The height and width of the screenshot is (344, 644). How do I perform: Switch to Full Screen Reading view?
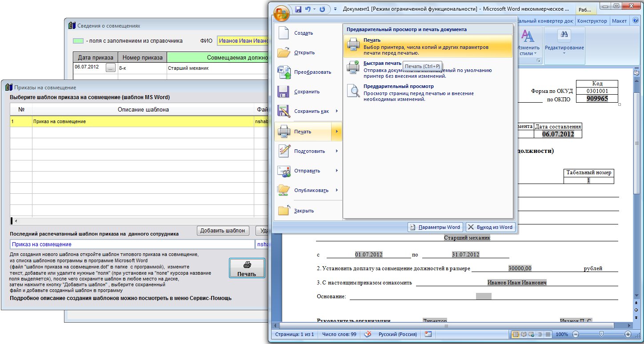coord(524,334)
